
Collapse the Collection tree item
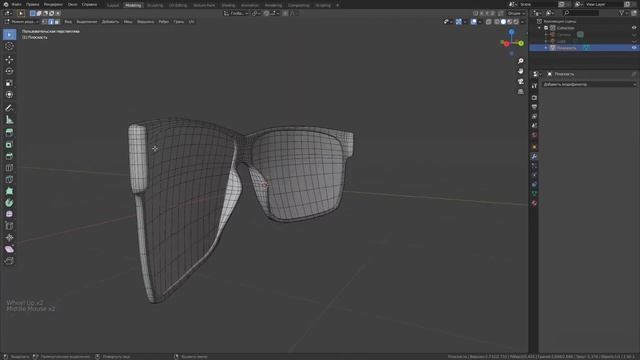[x=540, y=28]
